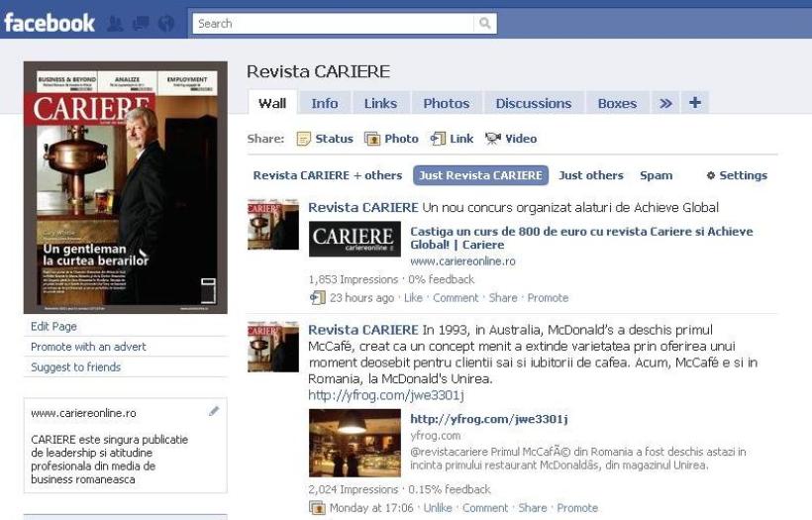Open wall Settings option

[x=737, y=175]
